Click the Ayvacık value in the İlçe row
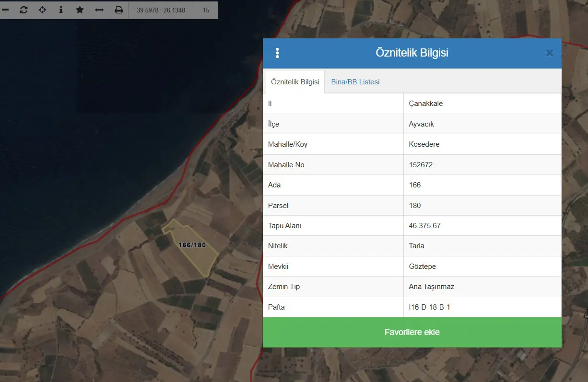The image size is (588, 382). pos(422,124)
